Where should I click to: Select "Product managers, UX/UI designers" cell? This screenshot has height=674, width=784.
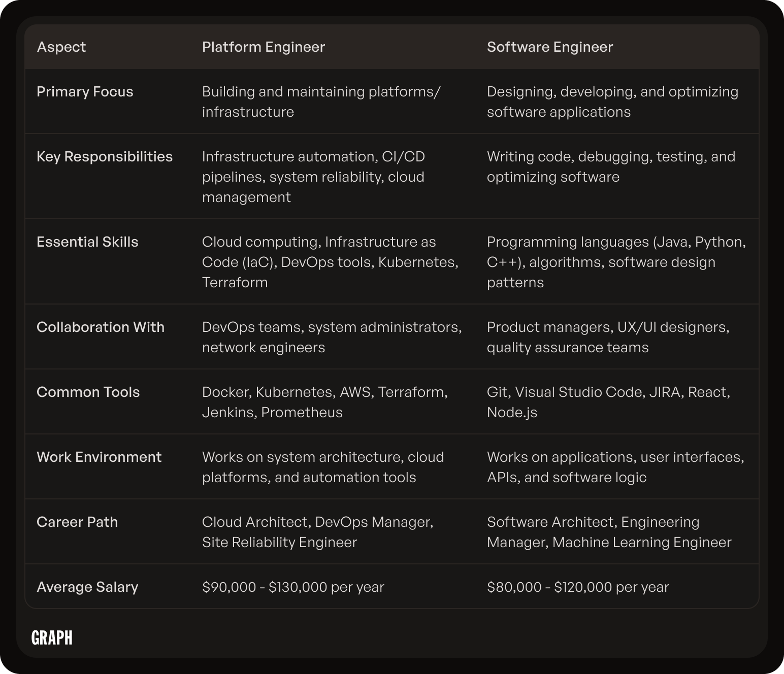608,337
